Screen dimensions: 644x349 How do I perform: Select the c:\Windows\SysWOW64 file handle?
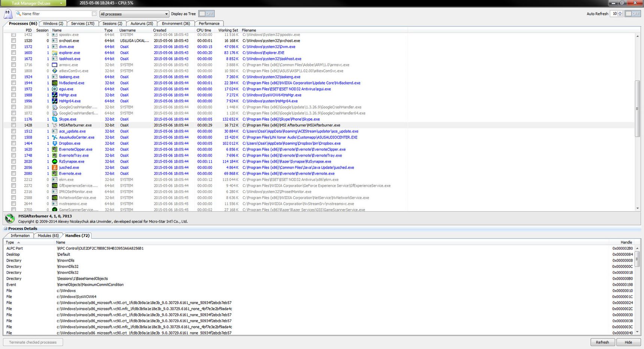click(x=76, y=297)
